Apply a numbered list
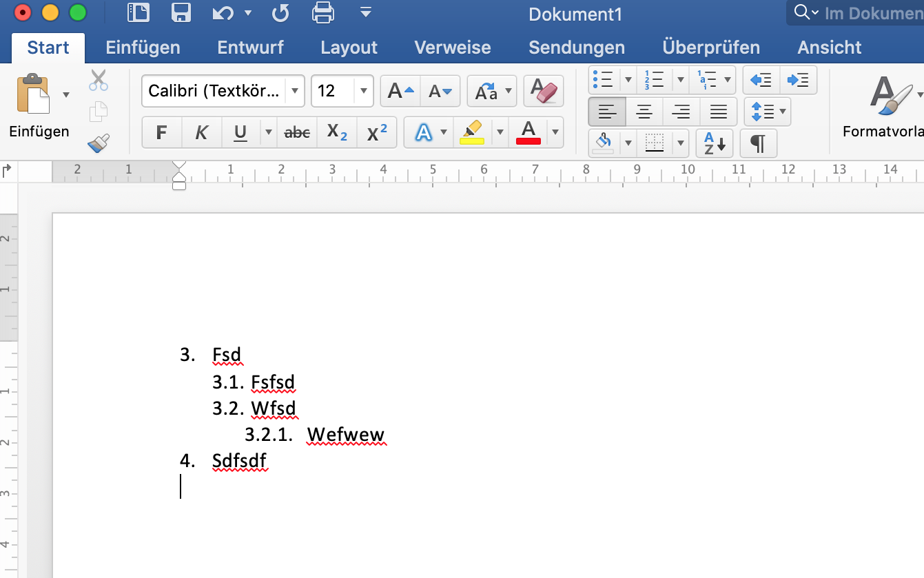The height and width of the screenshot is (578, 924). [x=653, y=80]
